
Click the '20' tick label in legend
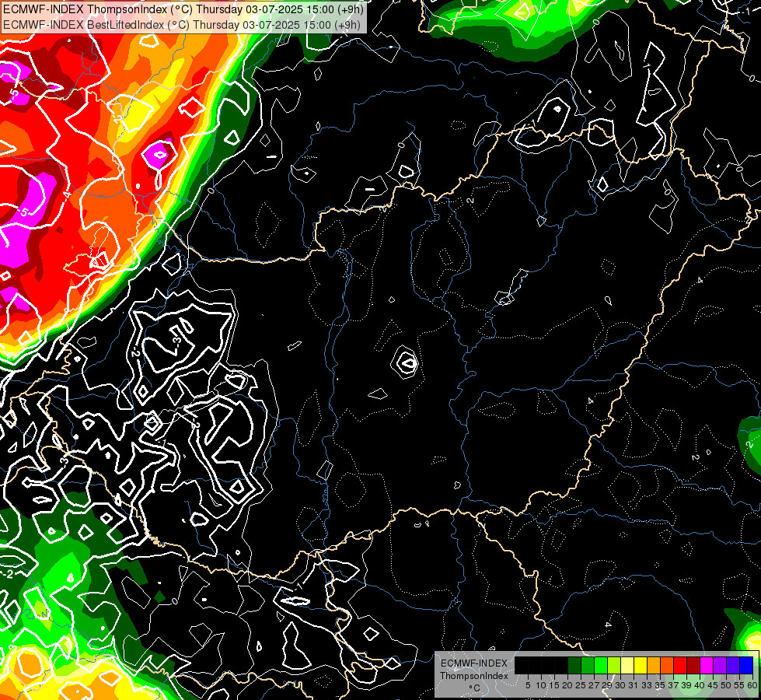tap(567, 685)
